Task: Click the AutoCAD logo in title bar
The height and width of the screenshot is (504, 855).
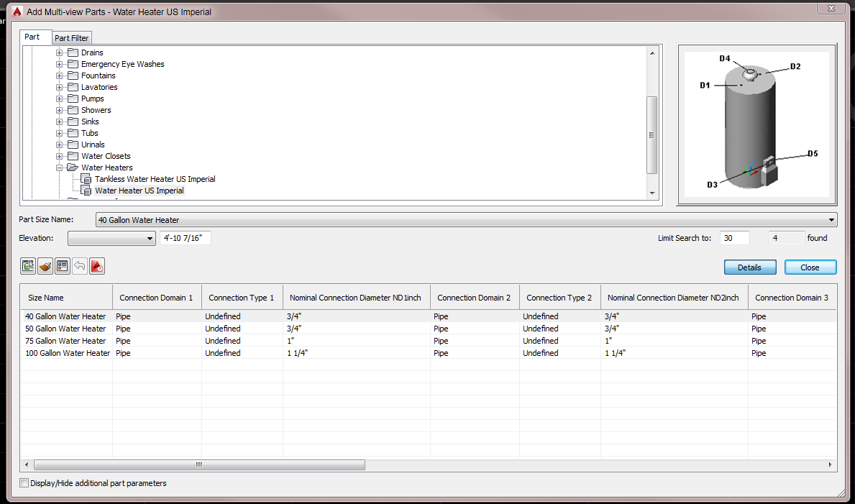Action: (17, 12)
